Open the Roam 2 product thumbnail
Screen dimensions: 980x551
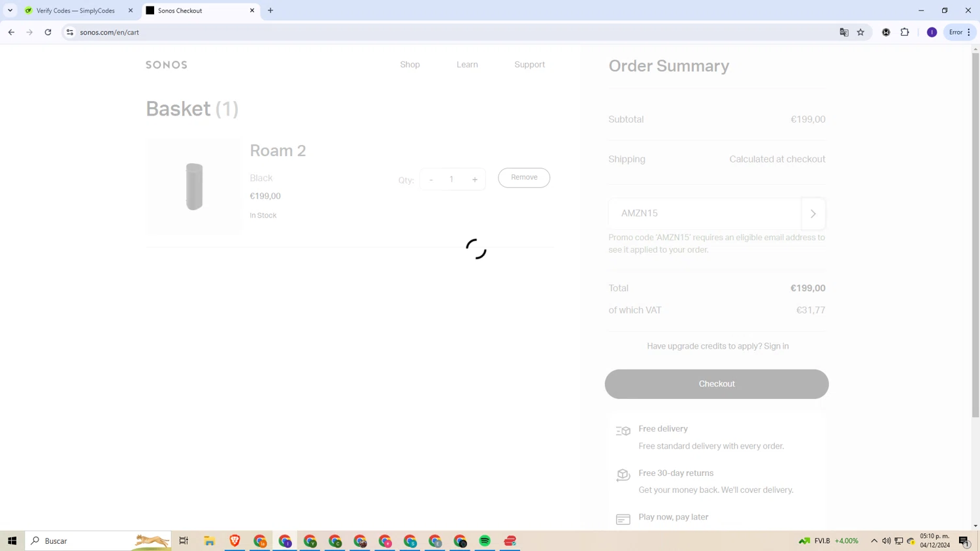(x=194, y=187)
